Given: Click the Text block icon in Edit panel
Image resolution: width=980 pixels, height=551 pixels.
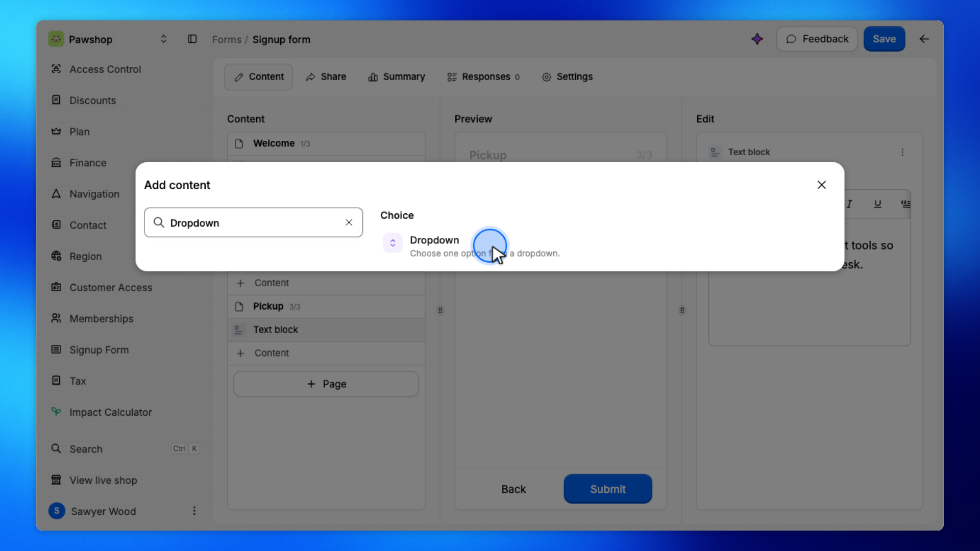Looking at the screenshot, I should click(x=715, y=153).
